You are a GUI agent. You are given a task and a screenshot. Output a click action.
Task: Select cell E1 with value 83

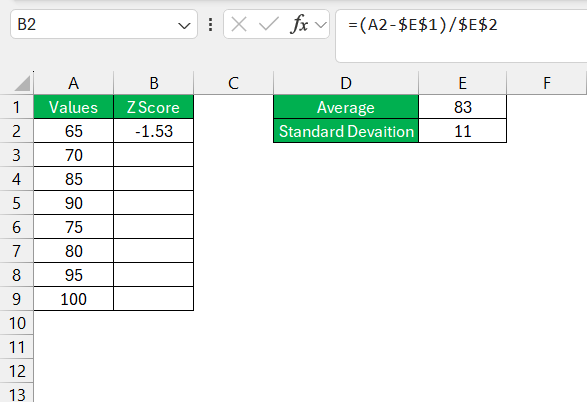[463, 107]
